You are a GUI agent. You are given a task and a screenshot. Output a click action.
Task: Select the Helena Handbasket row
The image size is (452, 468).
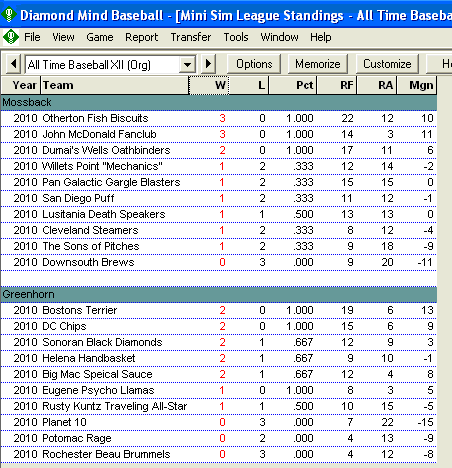tap(219, 358)
